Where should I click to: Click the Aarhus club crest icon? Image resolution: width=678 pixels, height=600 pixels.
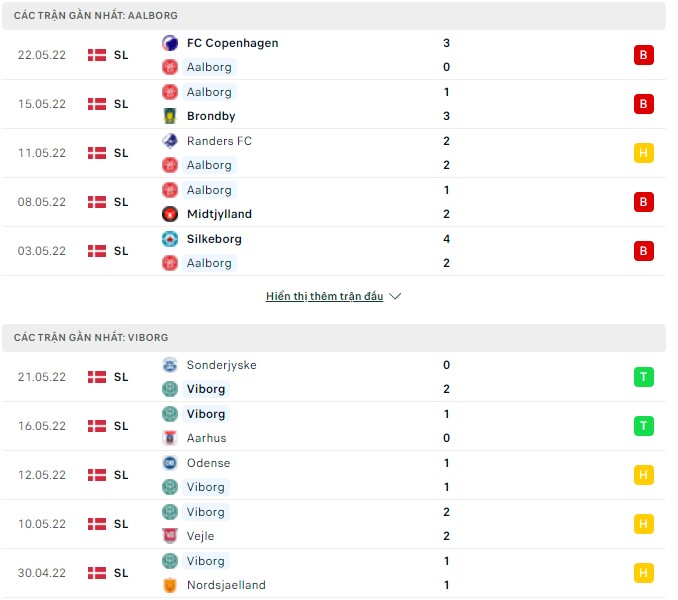pyautogui.click(x=170, y=438)
